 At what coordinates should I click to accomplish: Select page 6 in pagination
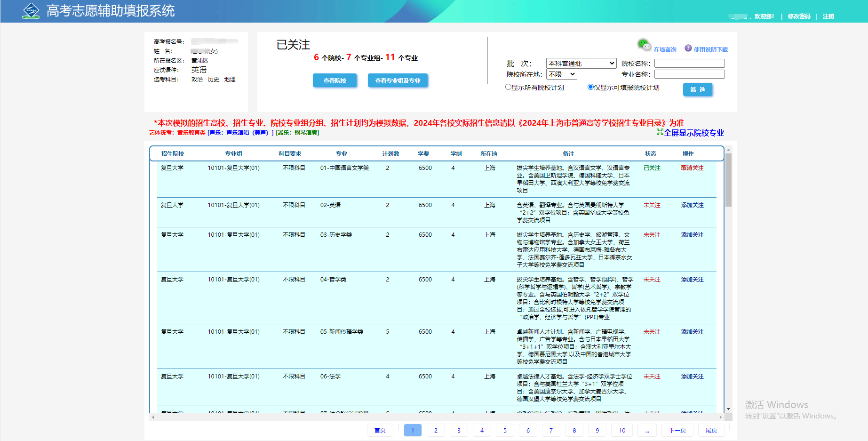(x=528, y=430)
